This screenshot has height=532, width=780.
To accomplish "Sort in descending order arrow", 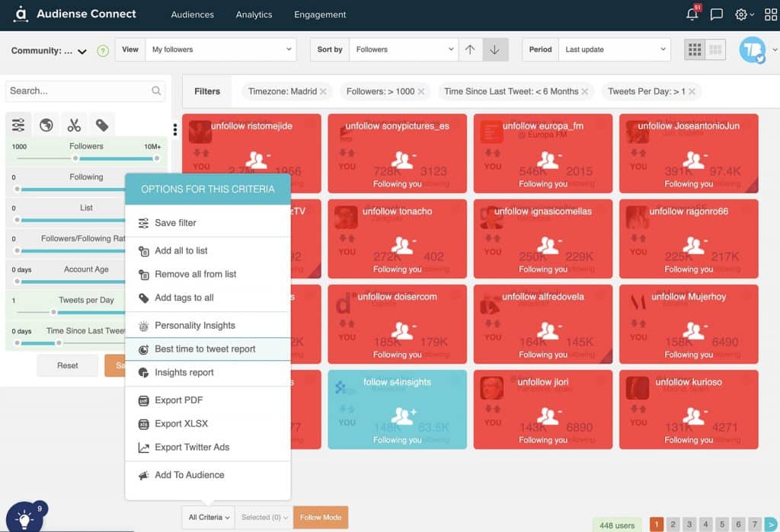I will point(494,49).
